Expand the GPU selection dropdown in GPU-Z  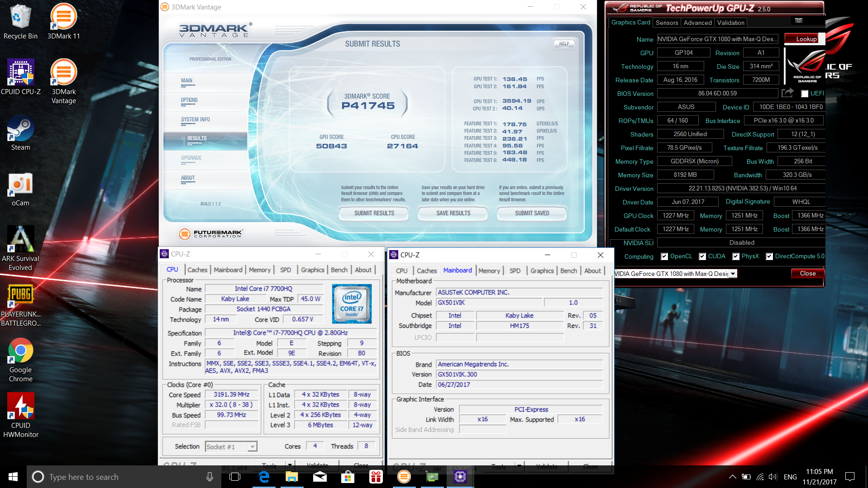pyautogui.click(x=733, y=274)
